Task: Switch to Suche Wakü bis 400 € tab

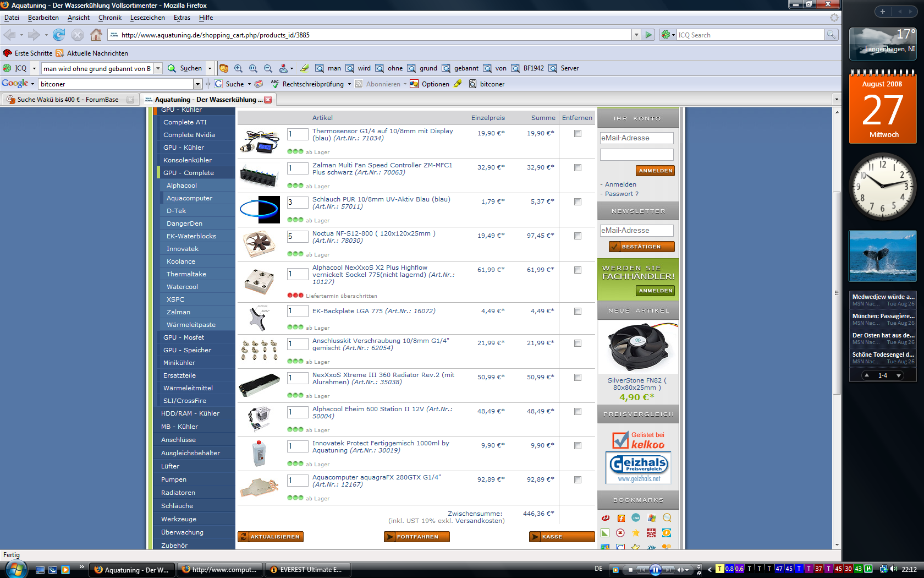Action: pos(69,100)
